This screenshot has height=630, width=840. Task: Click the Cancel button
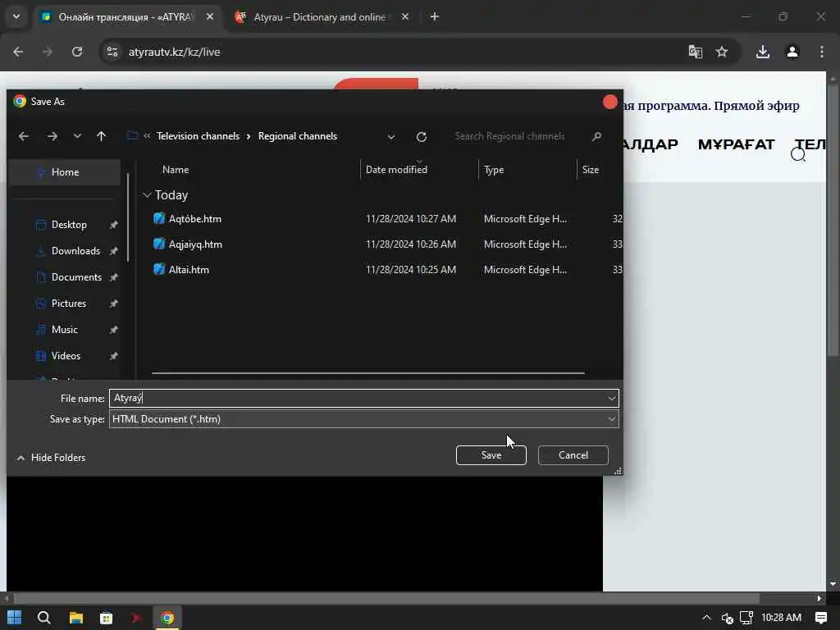coord(573,454)
